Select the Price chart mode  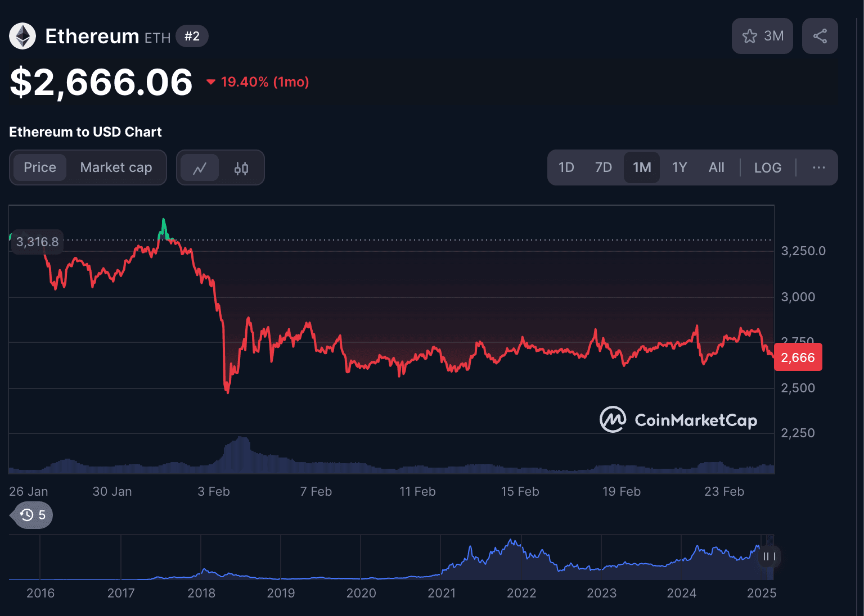(40, 167)
